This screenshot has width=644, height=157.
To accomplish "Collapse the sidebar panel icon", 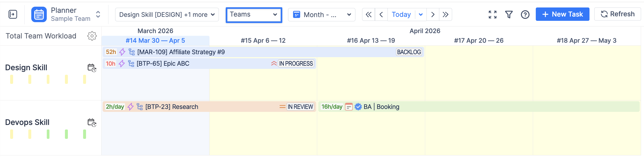I will [13, 14].
